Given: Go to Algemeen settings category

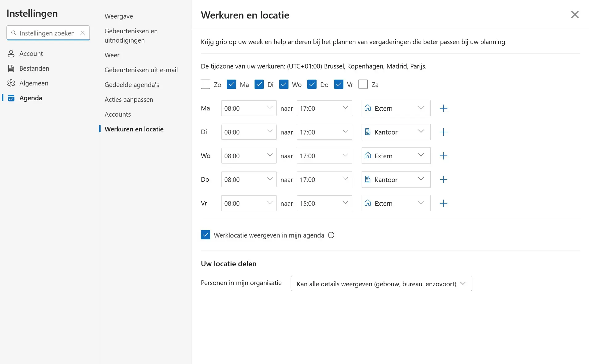Looking at the screenshot, I should coord(34,83).
